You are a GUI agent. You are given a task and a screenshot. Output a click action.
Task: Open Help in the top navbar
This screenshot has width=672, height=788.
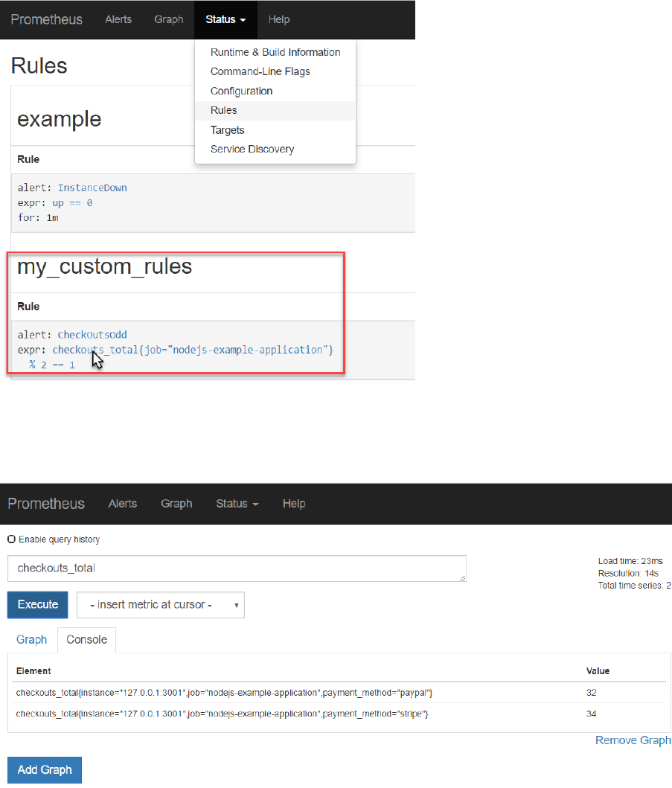click(279, 19)
